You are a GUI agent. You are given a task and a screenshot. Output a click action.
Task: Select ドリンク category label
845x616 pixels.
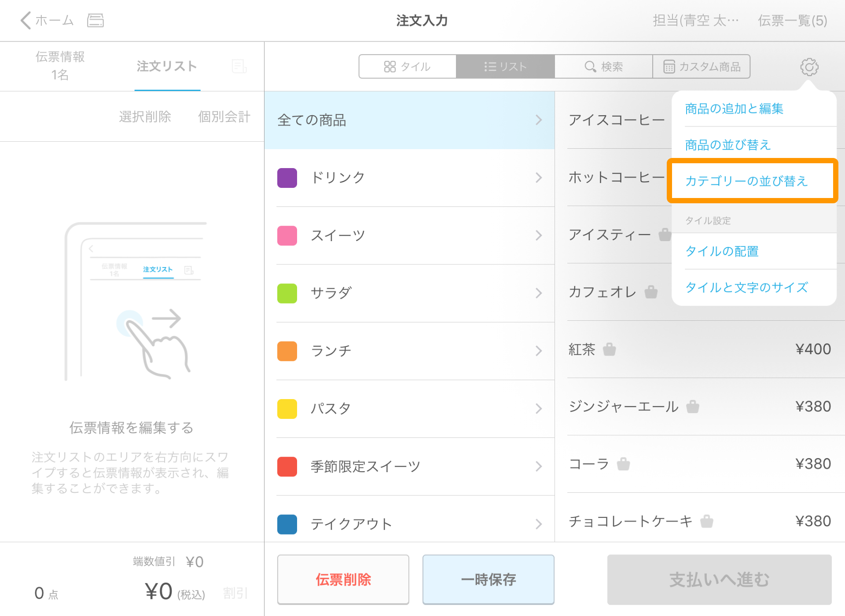(x=338, y=178)
